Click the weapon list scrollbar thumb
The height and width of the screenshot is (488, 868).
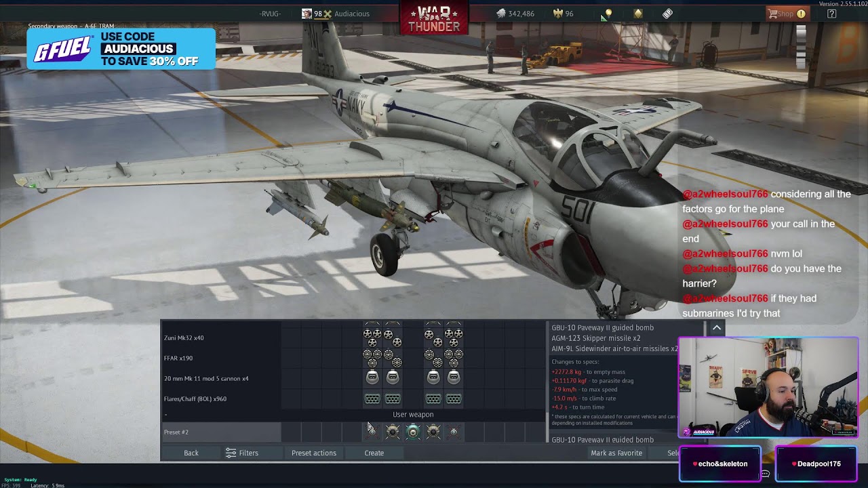click(x=547, y=428)
